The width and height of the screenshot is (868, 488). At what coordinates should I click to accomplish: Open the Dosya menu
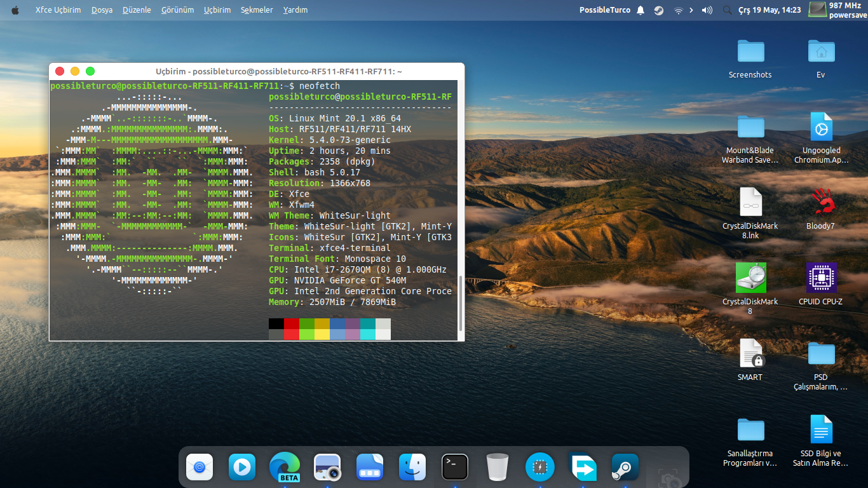point(102,10)
